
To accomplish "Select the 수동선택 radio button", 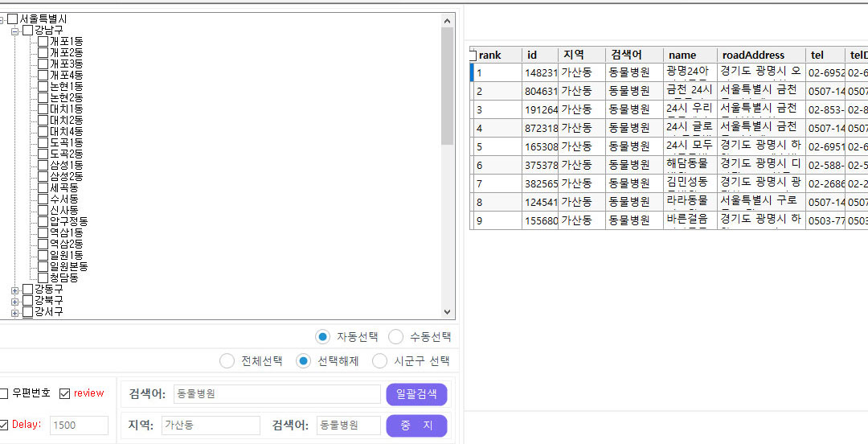I will click(x=395, y=336).
